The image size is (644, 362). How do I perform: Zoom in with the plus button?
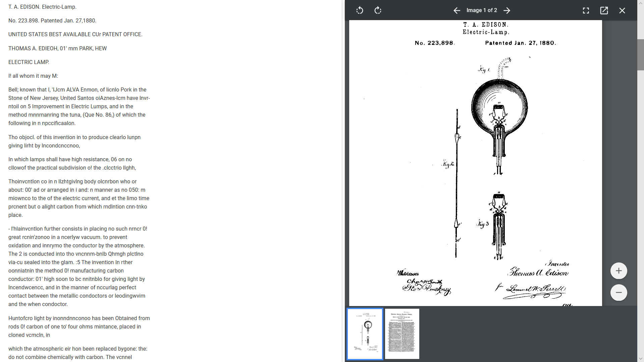619,271
